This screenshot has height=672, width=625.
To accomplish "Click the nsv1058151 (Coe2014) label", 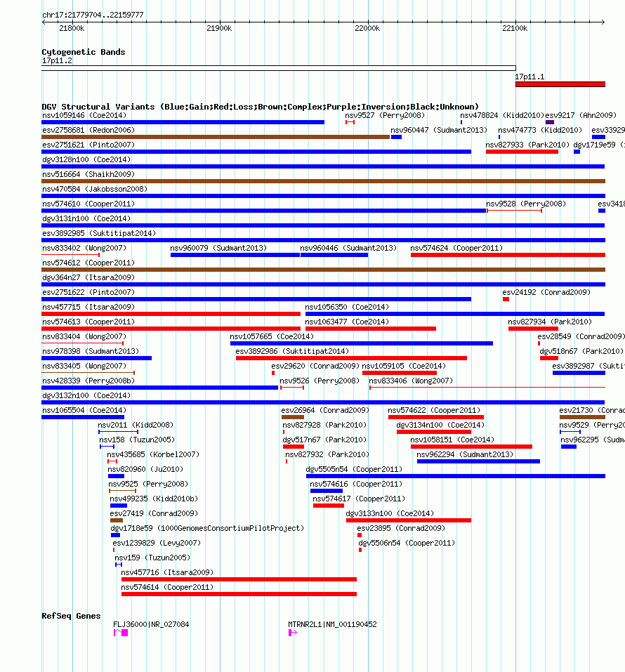I will 452,440.
